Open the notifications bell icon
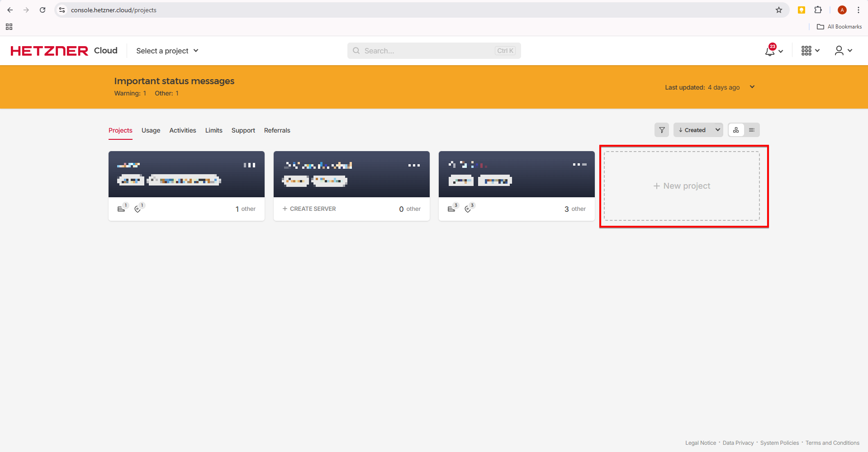Screen dimensions: 868x452 pos(770,51)
